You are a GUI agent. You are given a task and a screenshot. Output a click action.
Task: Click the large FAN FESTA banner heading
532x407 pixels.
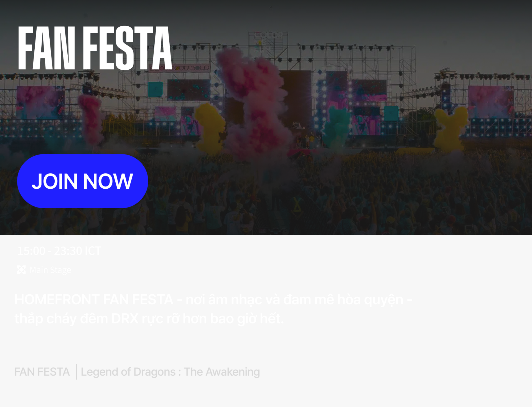pyautogui.click(x=95, y=48)
